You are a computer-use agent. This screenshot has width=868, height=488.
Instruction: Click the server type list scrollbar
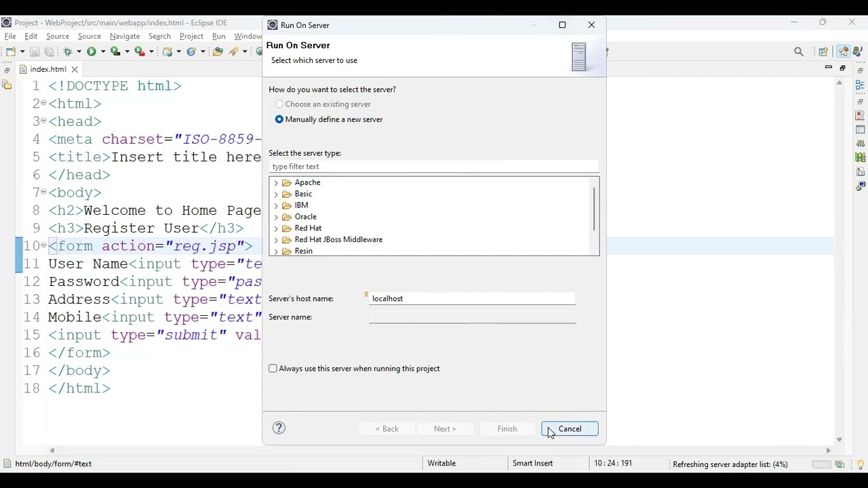click(594, 209)
